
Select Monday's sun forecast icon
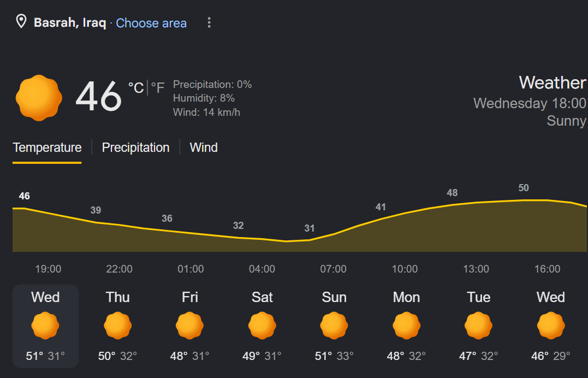point(407,326)
